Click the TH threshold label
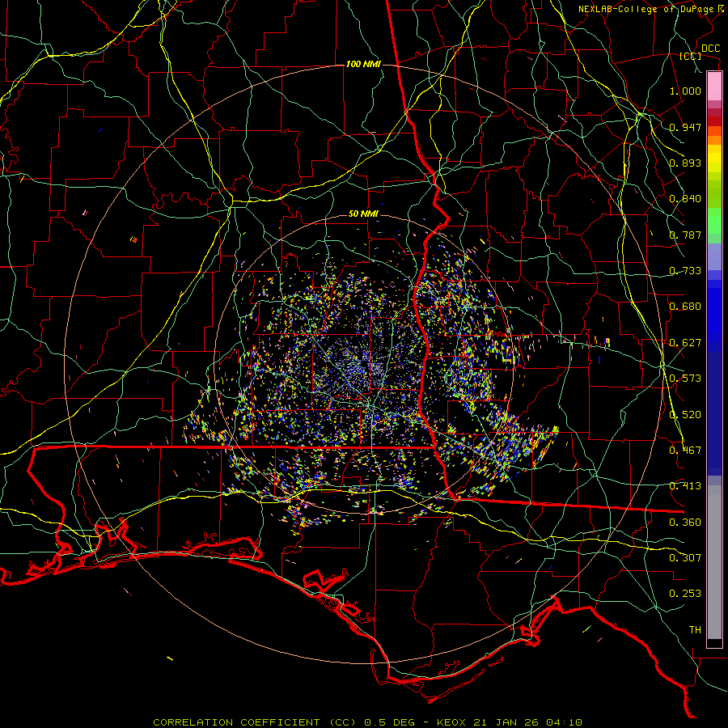 [x=695, y=630]
